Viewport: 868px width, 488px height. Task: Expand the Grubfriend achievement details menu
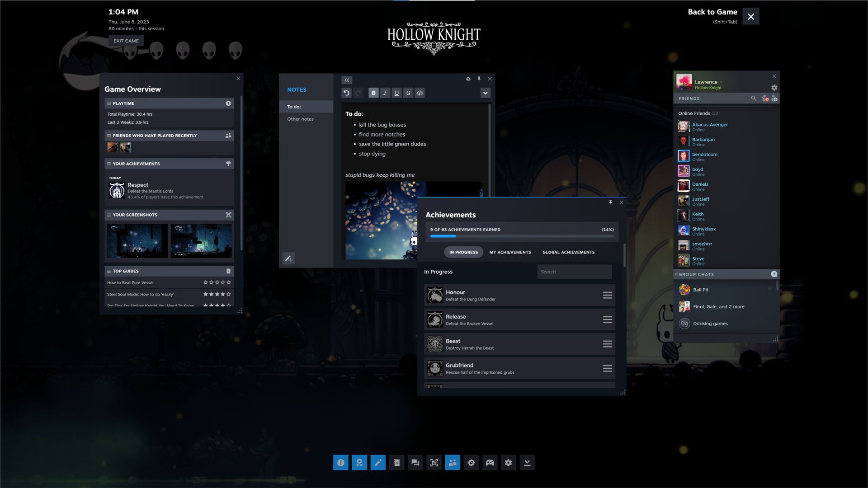(x=607, y=368)
